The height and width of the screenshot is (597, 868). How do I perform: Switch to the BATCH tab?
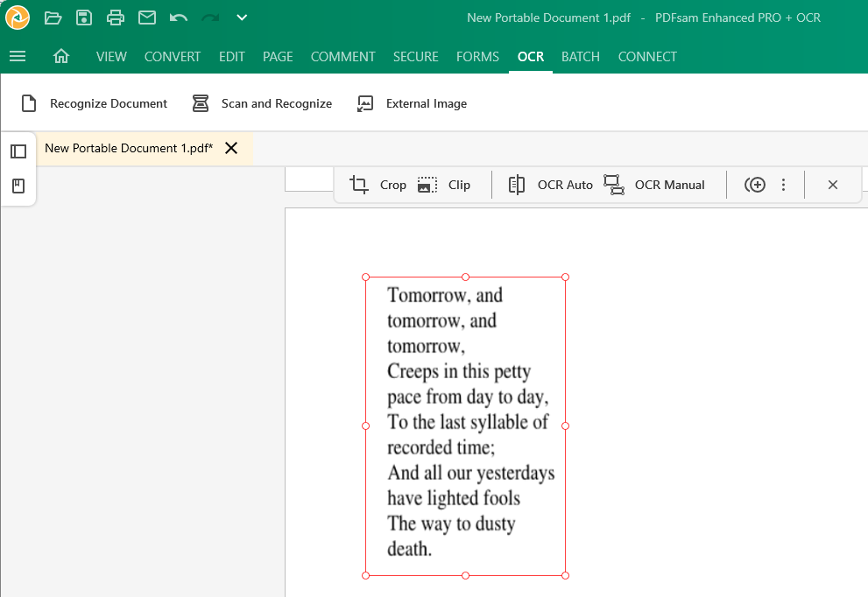click(x=581, y=57)
